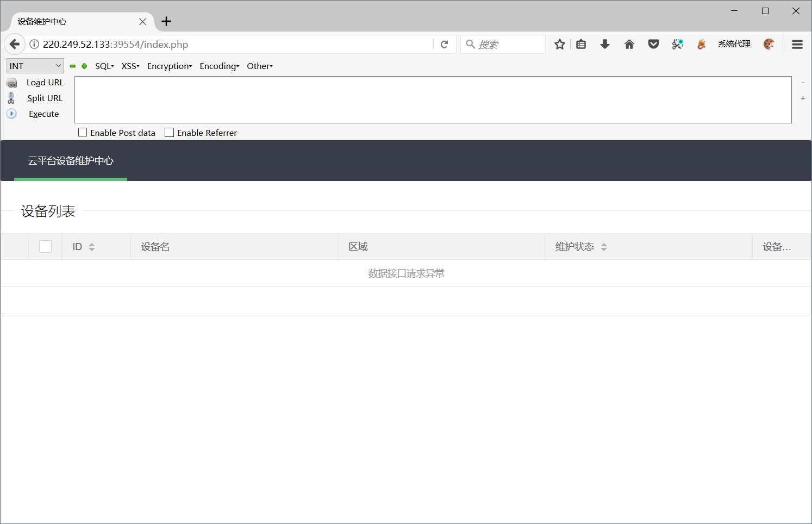Enable the Referrer checkbox
This screenshot has height=524, width=812.
168,132
